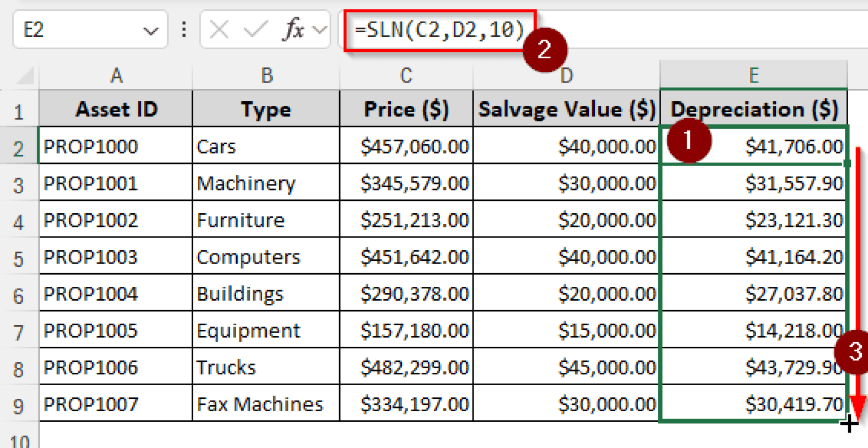Select the cell showing $457,060.00
Viewport: 868px width, 448px height.
406,145
